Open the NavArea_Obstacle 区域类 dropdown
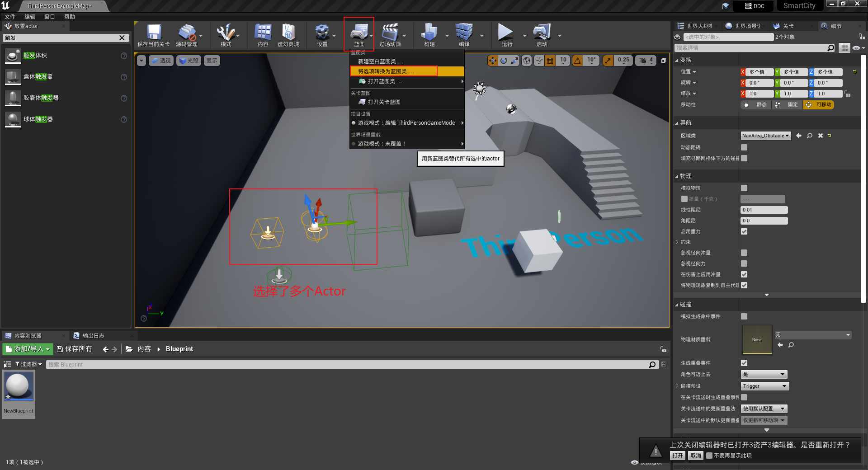 pos(765,135)
